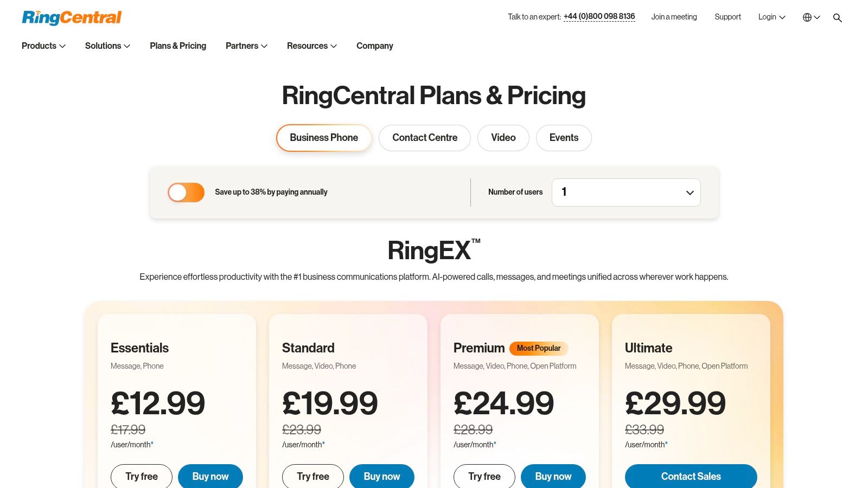The width and height of the screenshot is (868, 488).
Task: Select the Events plan tab
Action: 564,138
